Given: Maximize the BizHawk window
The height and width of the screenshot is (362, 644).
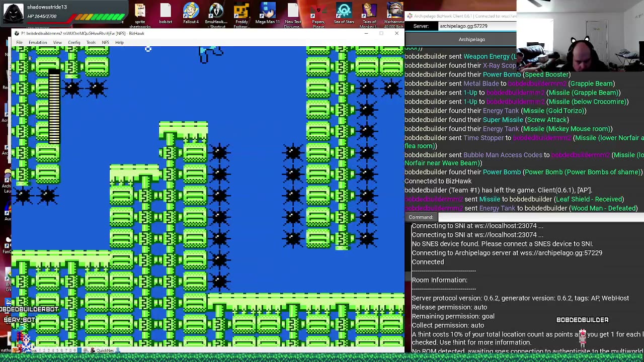Looking at the screenshot, I should 381,34.
